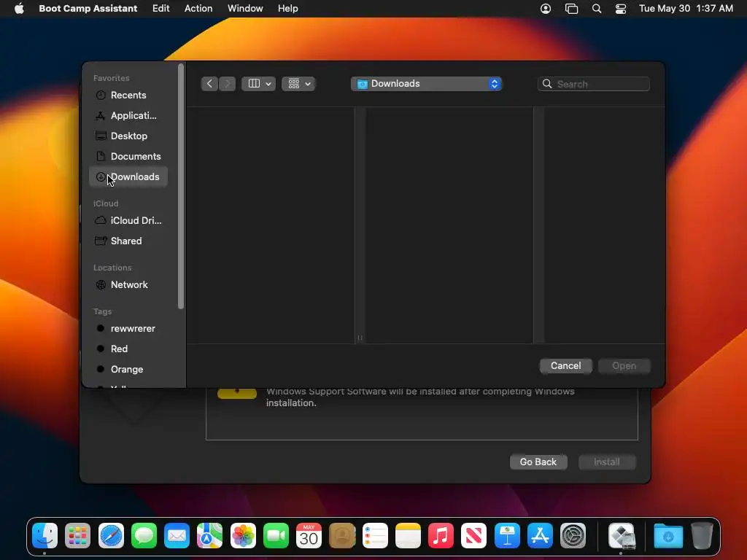Image resolution: width=747 pixels, height=560 pixels.
Task: Open System Settings in the Dock
Action: point(573,536)
